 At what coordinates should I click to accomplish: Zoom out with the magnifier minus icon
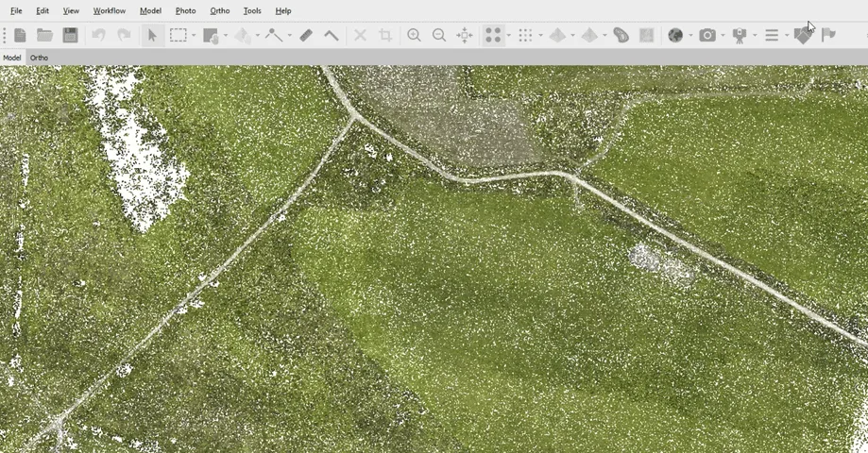tap(439, 36)
